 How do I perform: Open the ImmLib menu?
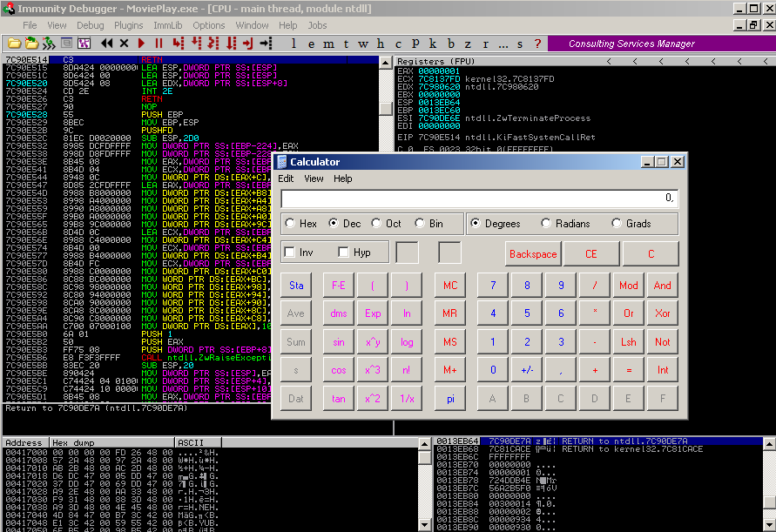[x=167, y=25]
